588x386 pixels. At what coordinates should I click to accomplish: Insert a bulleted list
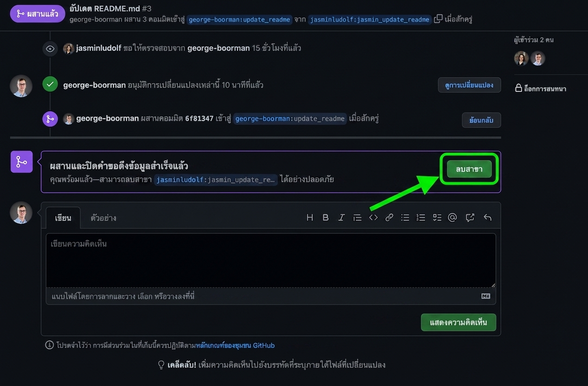[405, 218]
